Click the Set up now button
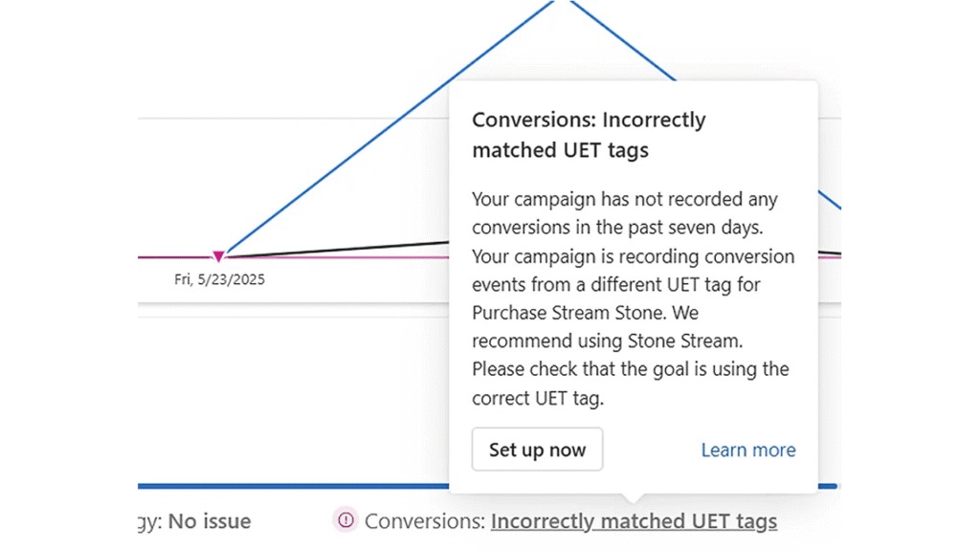The height and width of the screenshot is (551, 980). pos(537,450)
